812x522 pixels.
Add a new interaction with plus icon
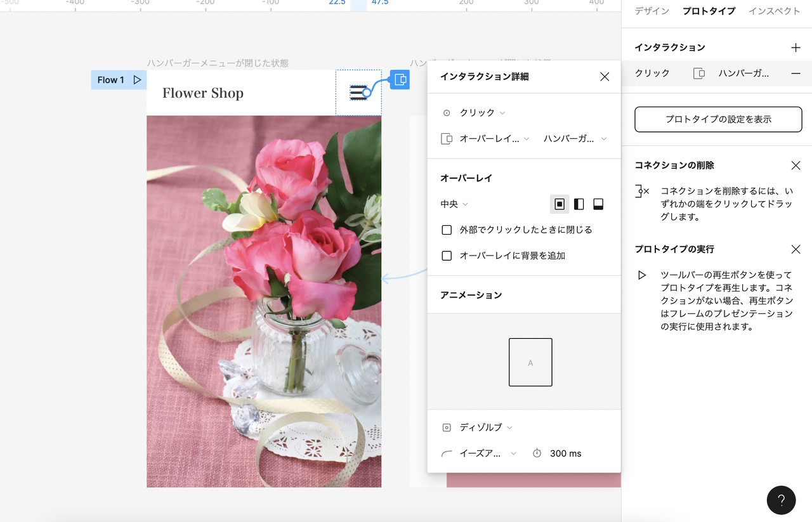[x=796, y=48]
